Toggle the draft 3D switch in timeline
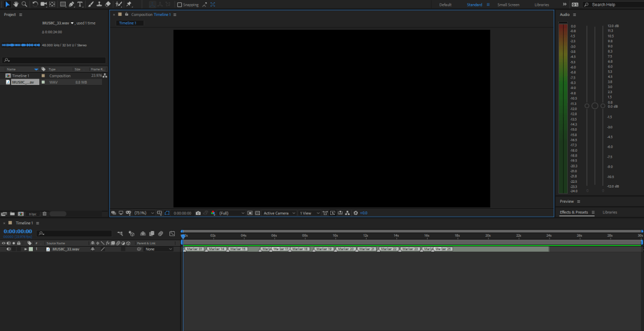 pos(131,233)
